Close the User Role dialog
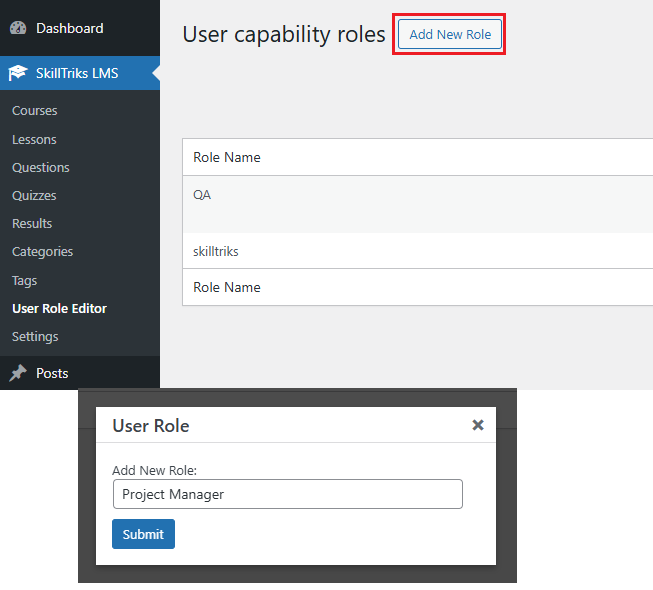653x590 pixels. 478,425
